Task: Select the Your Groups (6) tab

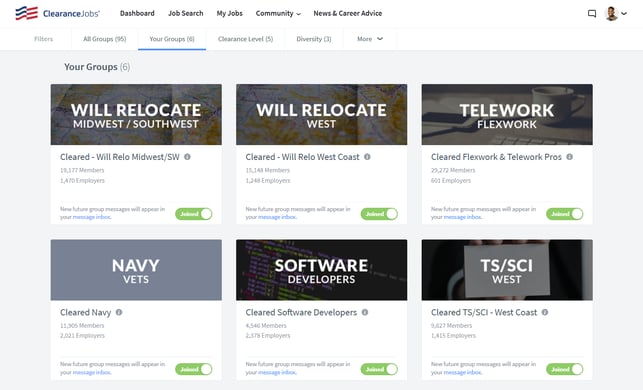Action: point(172,39)
